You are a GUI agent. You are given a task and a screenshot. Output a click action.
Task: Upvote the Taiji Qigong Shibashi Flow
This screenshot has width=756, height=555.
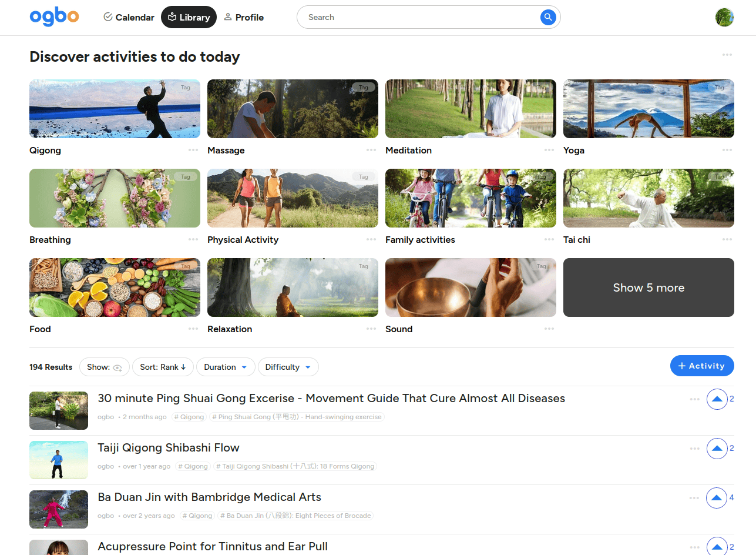(x=717, y=449)
